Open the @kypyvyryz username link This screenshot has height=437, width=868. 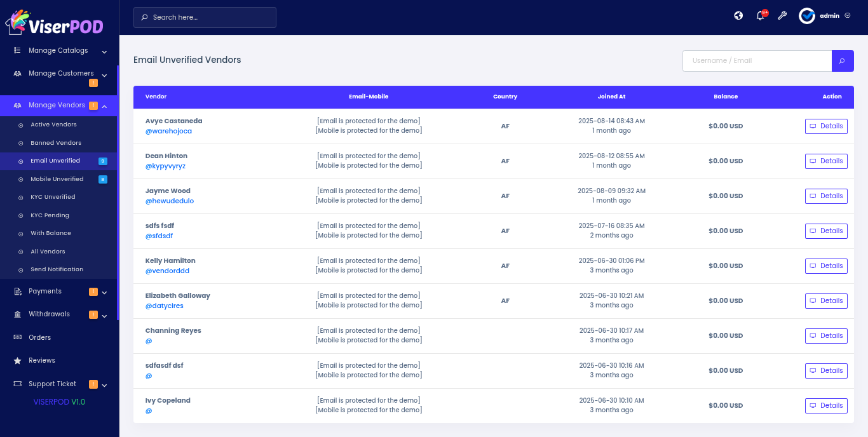coord(165,166)
